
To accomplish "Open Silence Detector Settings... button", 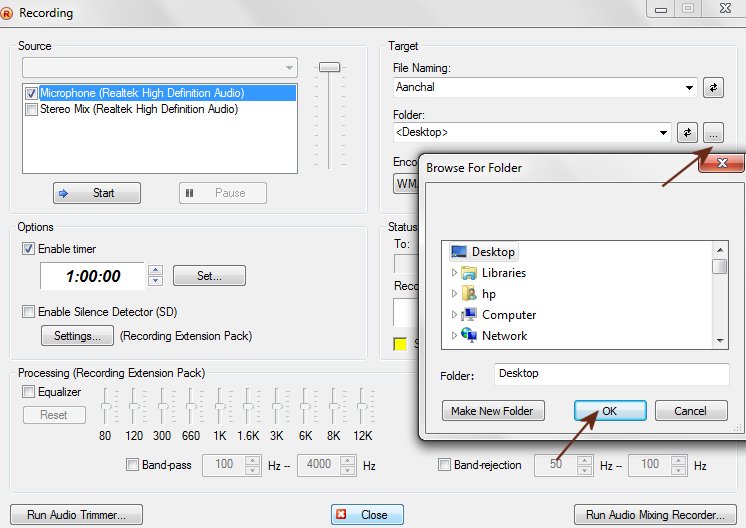I will click(x=77, y=336).
